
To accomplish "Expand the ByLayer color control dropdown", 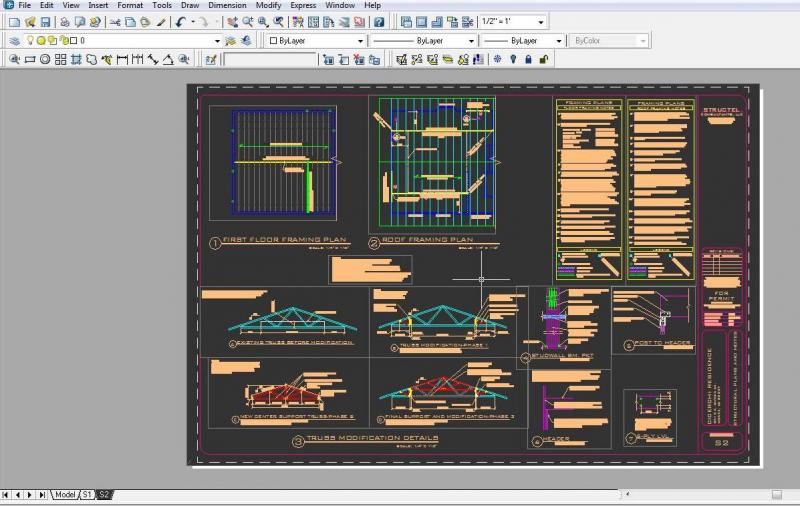I will (361, 41).
